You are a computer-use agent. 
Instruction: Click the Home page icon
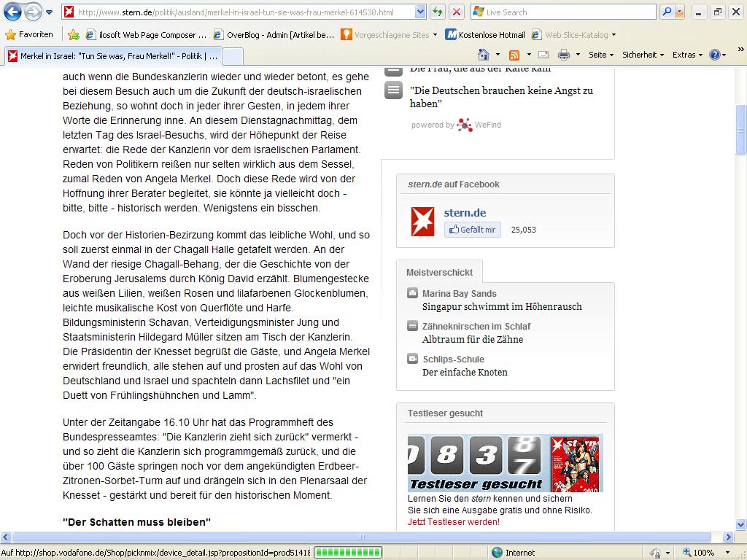[x=484, y=55]
